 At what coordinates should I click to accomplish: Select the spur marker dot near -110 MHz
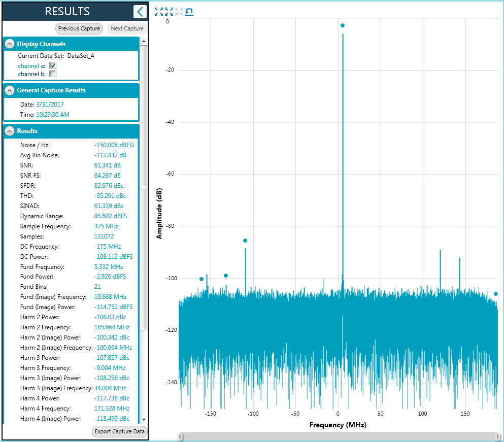(245, 241)
